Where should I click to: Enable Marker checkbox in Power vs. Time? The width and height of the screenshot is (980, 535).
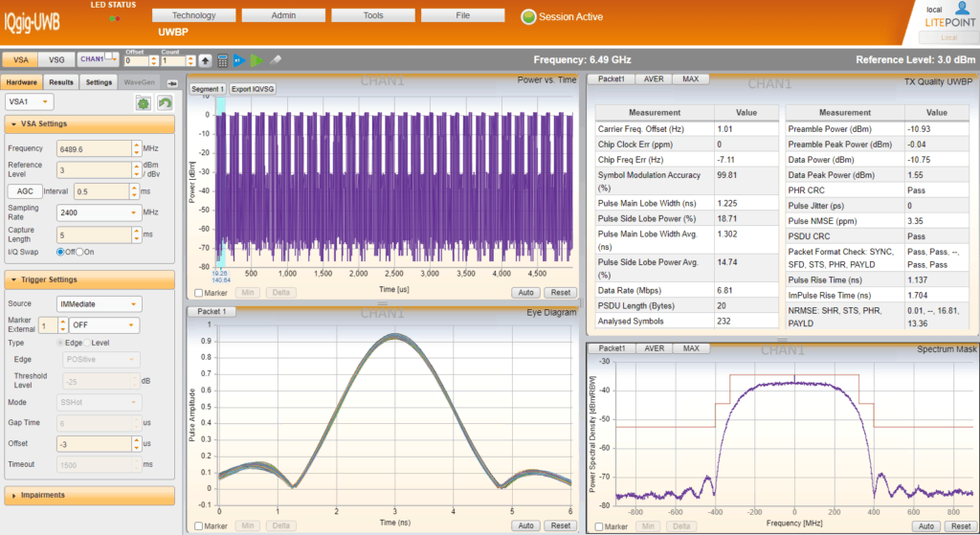tap(199, 293)
